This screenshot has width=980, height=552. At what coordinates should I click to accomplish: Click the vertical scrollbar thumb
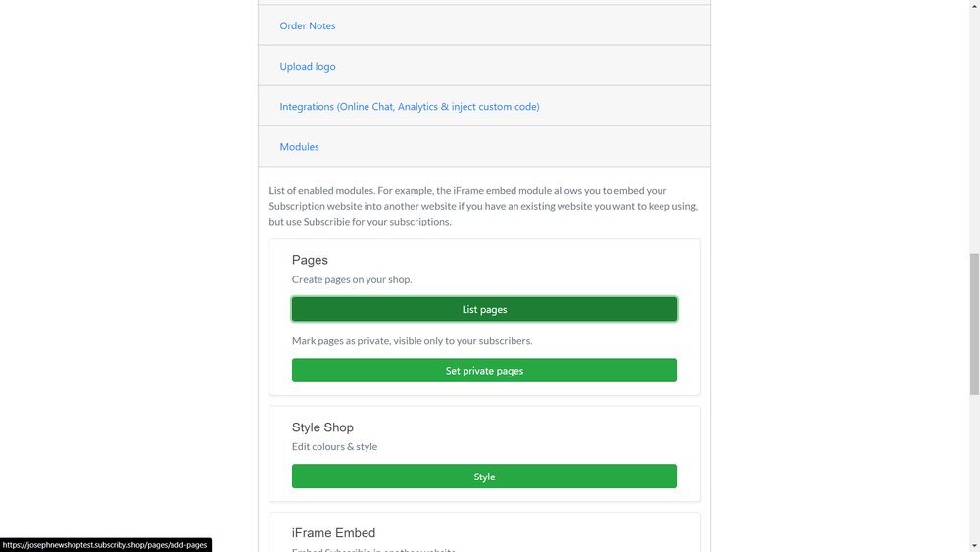click(x=974, y=324)
